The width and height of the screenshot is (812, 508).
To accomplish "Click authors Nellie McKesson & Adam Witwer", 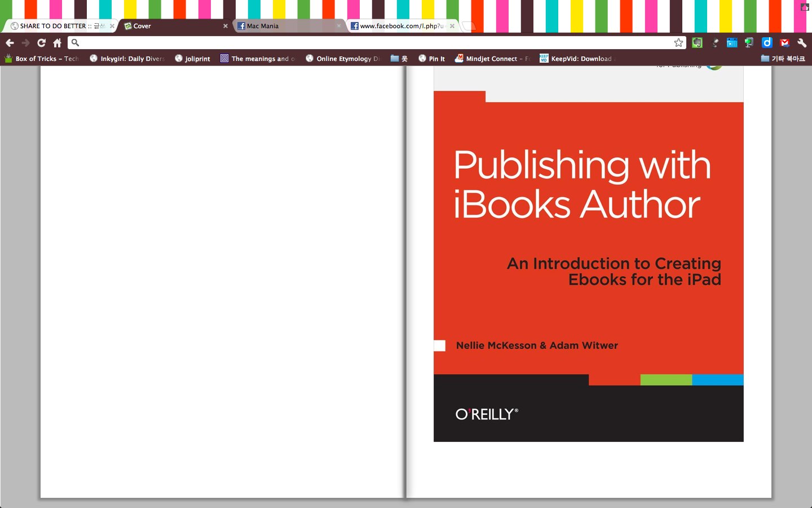I will 537,345.
